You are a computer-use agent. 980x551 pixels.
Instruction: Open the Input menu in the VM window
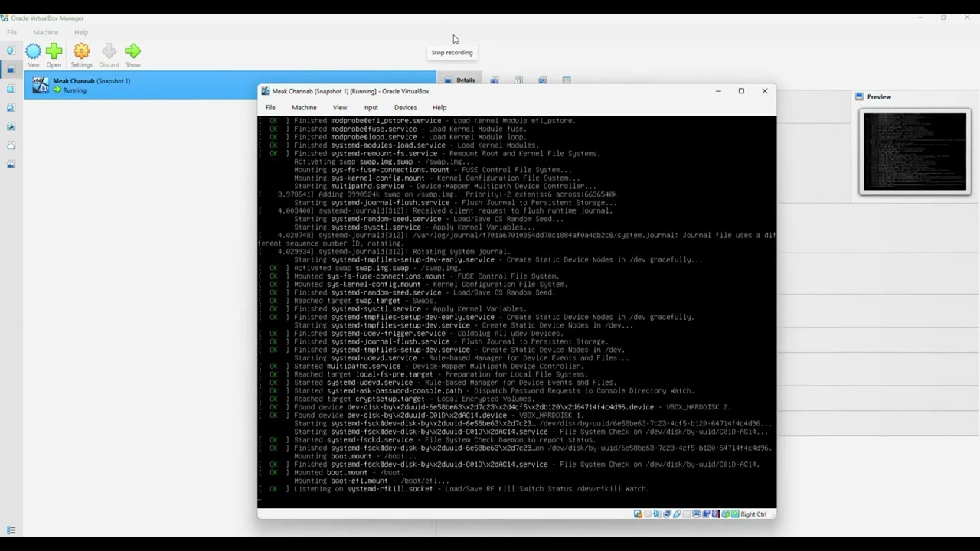click(371, 107)
